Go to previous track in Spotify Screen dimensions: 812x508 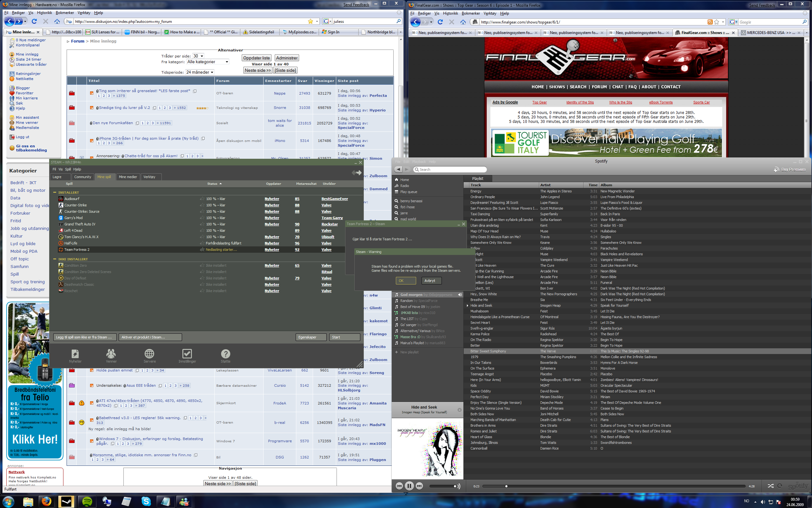399,486
